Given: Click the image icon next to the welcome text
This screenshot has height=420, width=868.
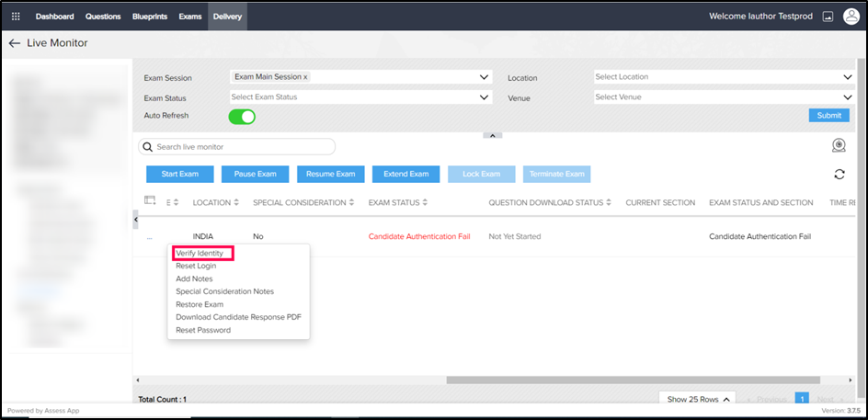Looking at the screenshot, I should 828,17.
